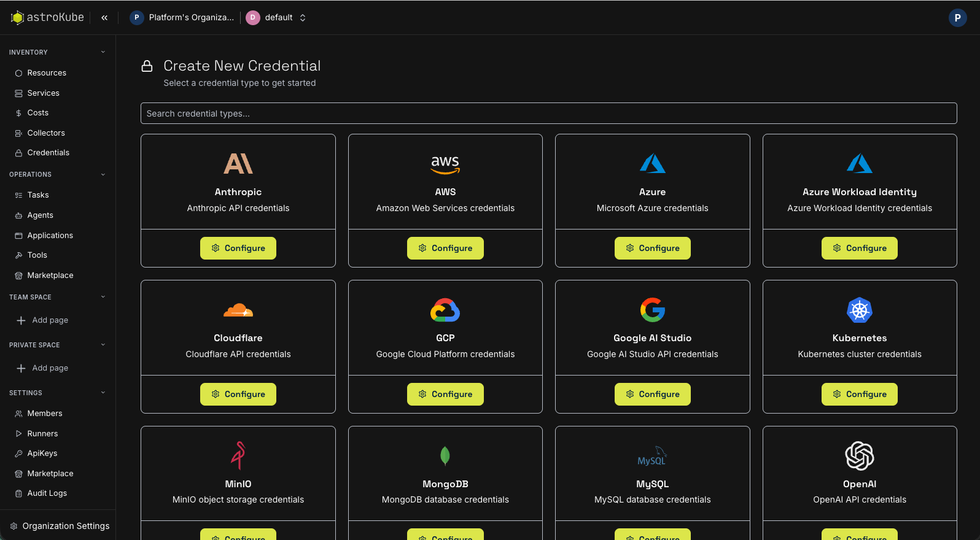This screenshot has height=540, width=980.
Task: Collapse the Private Space section
Action: (x=103, y=345)
